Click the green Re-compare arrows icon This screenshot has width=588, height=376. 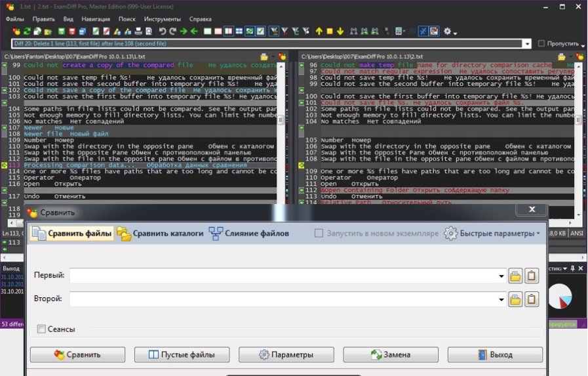click(27, 31)
